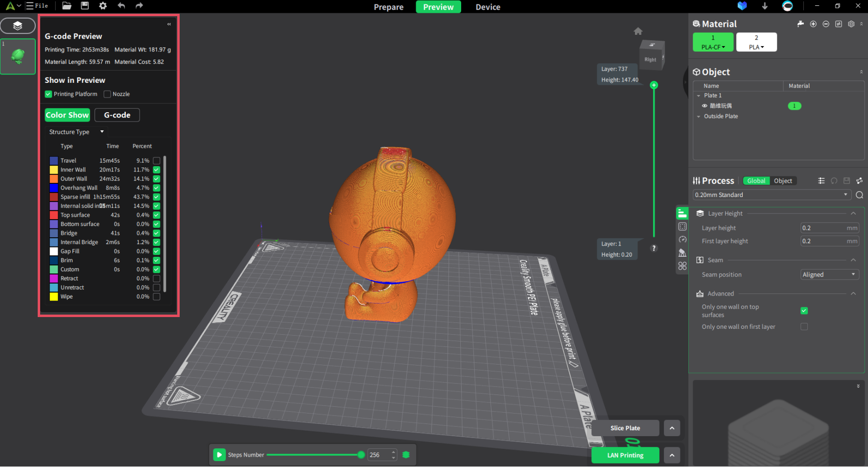Save the project with the save icon

click(84, 5)
